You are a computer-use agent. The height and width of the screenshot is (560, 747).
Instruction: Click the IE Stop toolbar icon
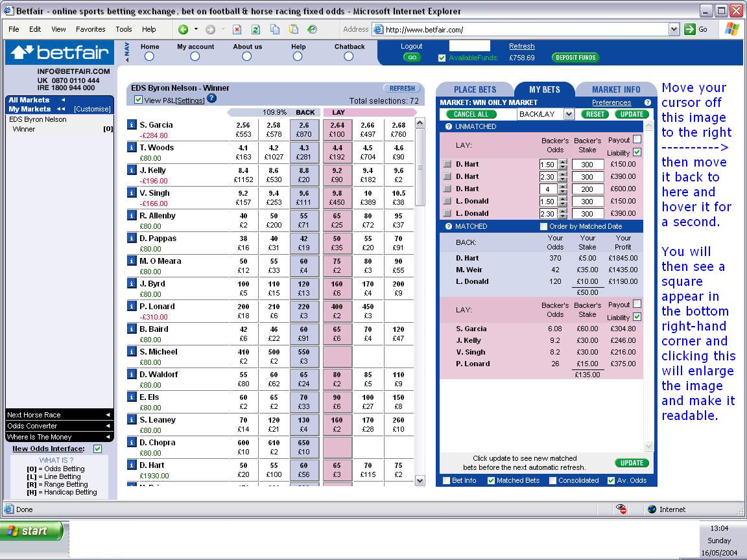(237, 29)
